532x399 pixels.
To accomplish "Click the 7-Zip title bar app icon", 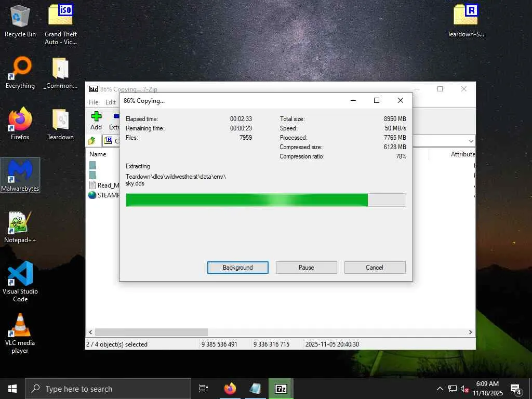I will (x=94, y=89).
